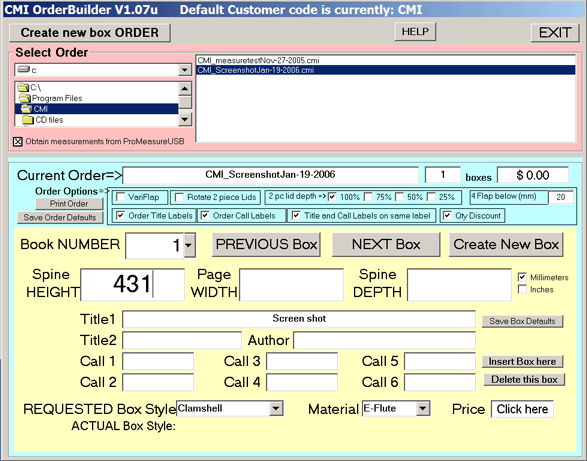Click the Page WIDTH input field
The height and width of the screenshot is (461, 587).
291,285
